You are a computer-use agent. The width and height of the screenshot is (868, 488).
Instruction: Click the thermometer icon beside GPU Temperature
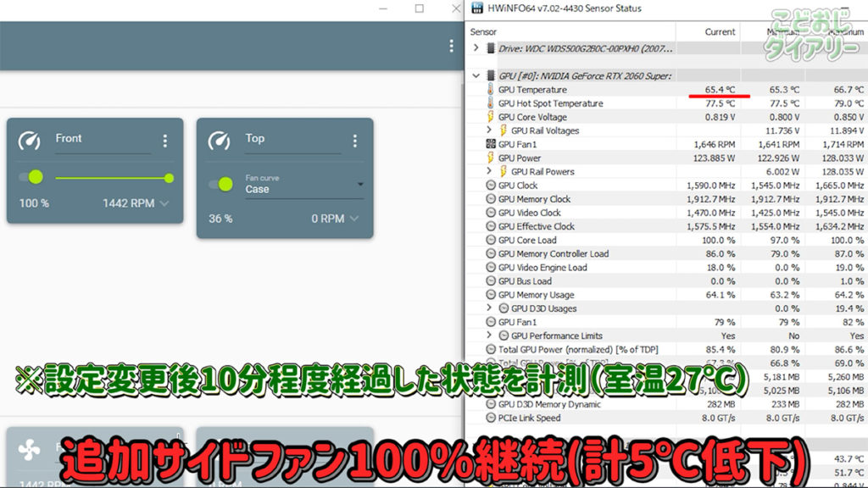click(x=490, y=90)
